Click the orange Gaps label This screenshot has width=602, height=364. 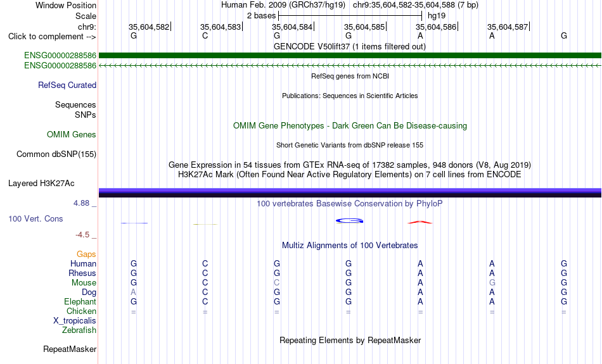pos(86,254)
